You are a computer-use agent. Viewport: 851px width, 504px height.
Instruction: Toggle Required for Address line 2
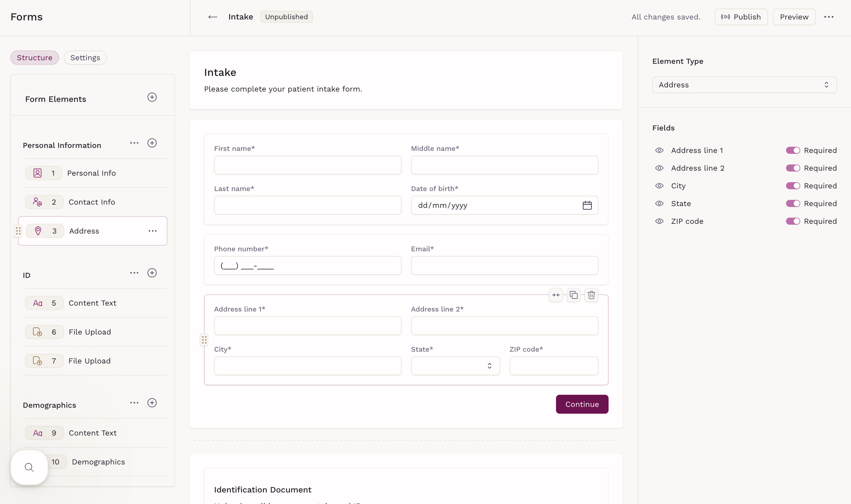pos(793,168)
